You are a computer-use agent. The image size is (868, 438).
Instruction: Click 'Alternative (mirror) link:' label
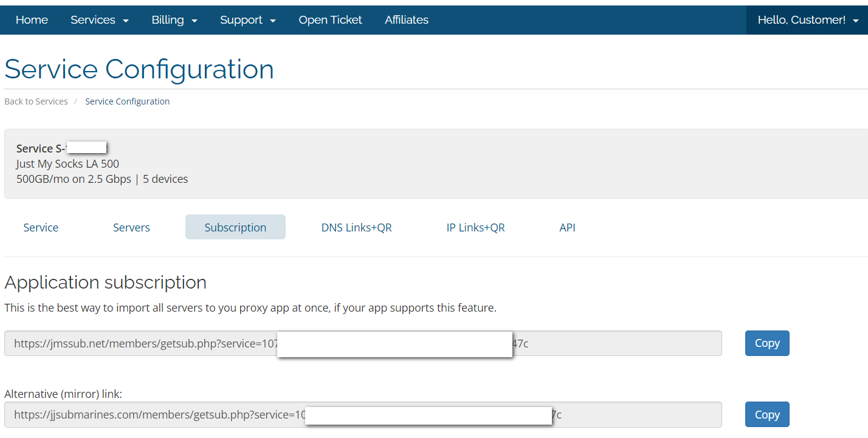[63, 394]
